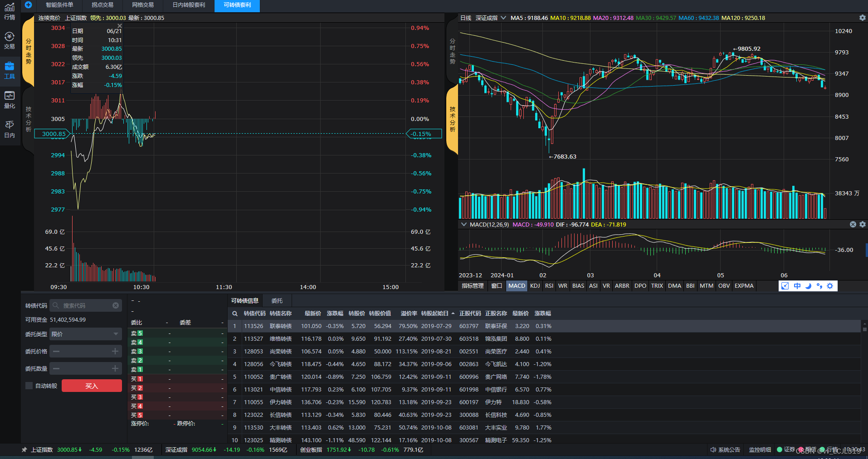Select the 交易 (trade) sidebar icon
This screenshot has width=868, height=459.
[10, 40]
